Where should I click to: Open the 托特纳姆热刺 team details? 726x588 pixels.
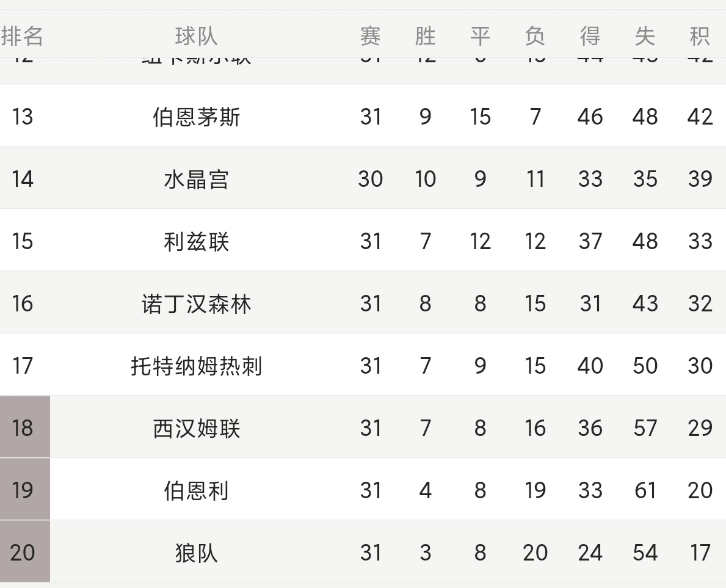click(x=196, y=366)
